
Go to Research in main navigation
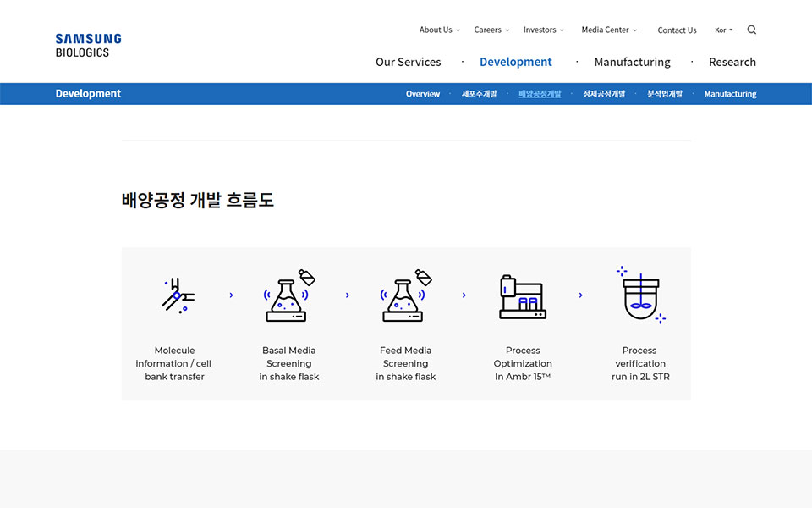coord(732,62)
